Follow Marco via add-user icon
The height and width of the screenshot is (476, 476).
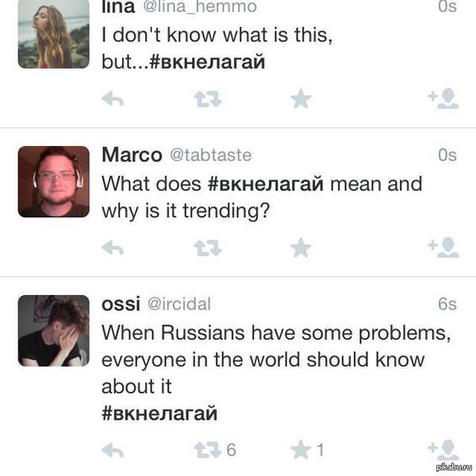(443, 248)
